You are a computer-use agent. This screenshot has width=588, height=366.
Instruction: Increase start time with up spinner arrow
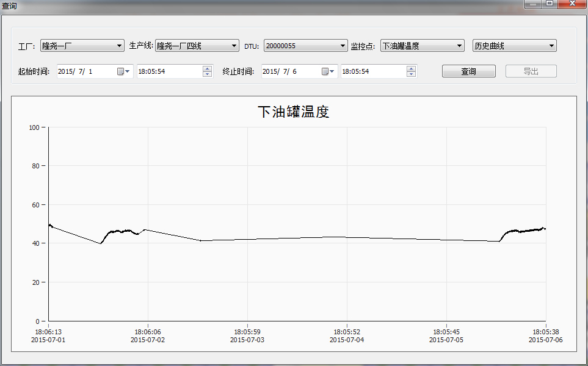click(x=208, y=68)
